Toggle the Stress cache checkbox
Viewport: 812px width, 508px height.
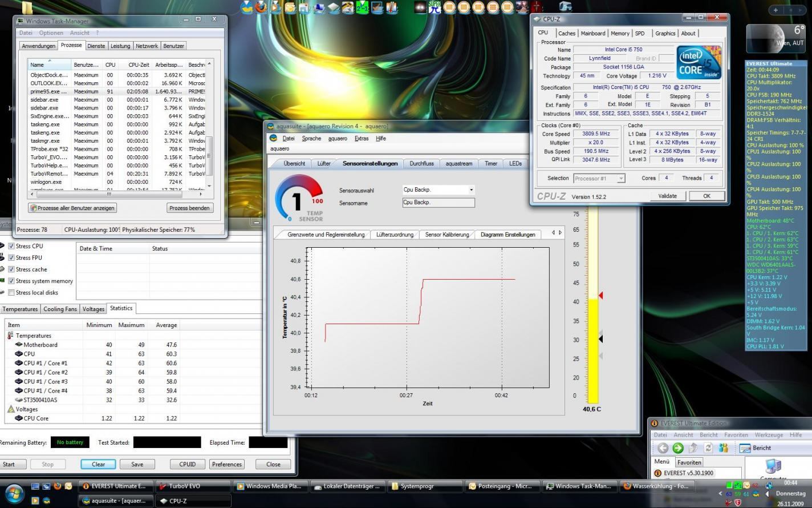(11, 269)
